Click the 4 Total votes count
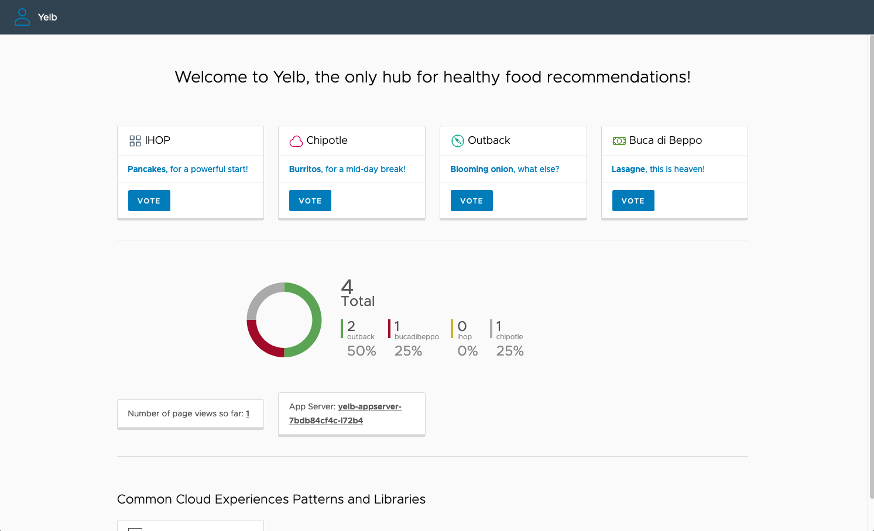874x531 pixels. pos(357,294)
